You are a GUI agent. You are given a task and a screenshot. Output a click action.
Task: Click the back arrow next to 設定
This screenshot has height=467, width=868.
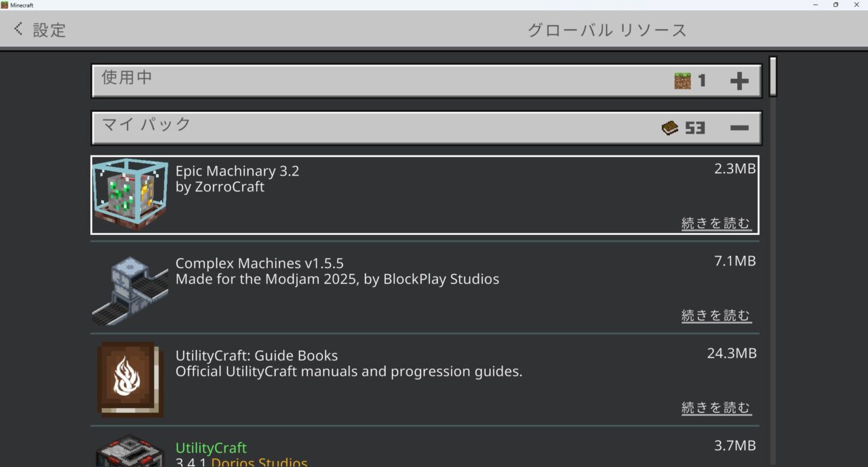pos(18,29)
